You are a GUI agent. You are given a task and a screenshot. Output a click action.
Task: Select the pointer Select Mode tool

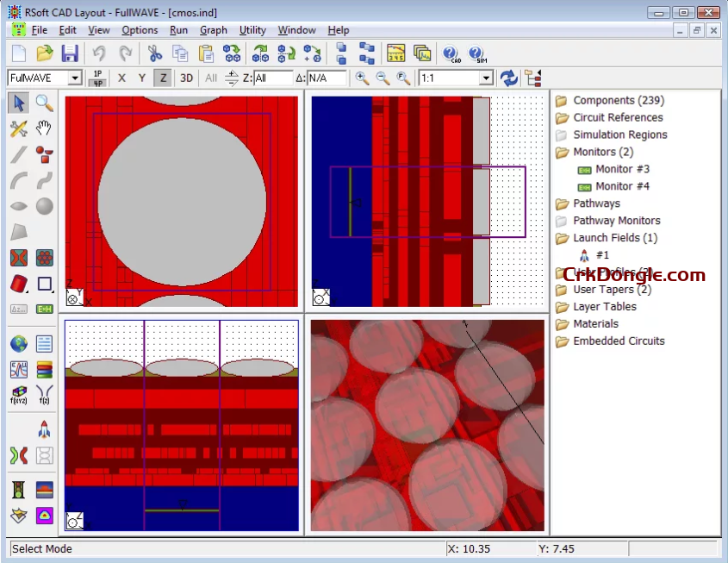point(19,103)
